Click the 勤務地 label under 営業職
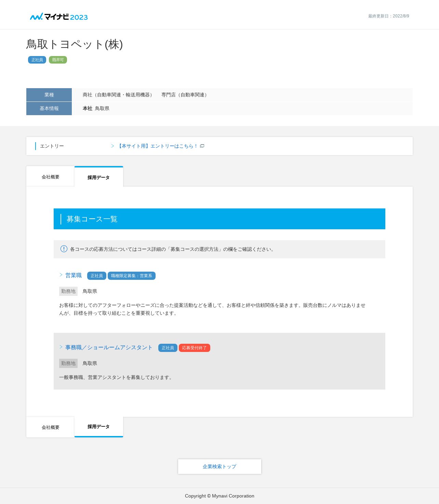The width and height of the screenshot is (439, 504). tap(68, 291)
